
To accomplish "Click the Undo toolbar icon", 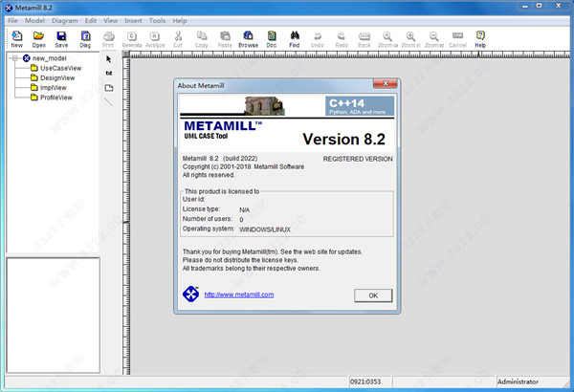I will coord(318,36).
